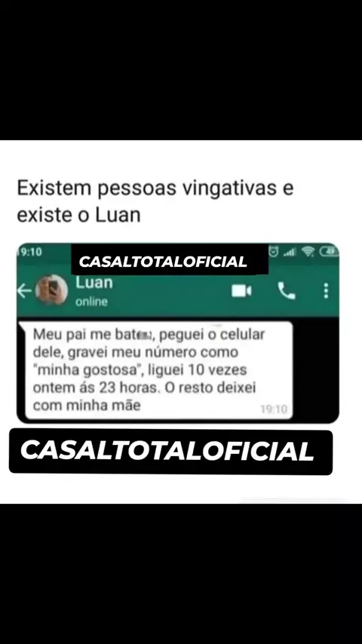Open the three-dot chat menu
This screenshot has width=362, height=644.
click(326, 290)
